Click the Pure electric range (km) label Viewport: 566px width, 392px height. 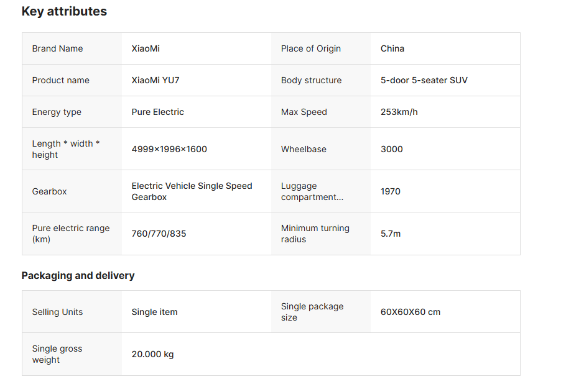tap(70, 234)
